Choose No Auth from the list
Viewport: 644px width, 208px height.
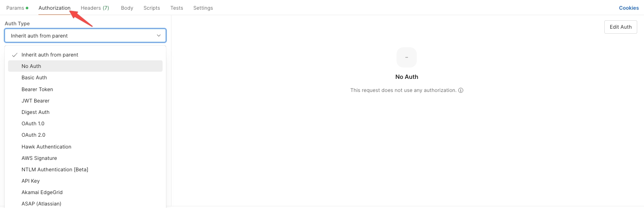85,66
